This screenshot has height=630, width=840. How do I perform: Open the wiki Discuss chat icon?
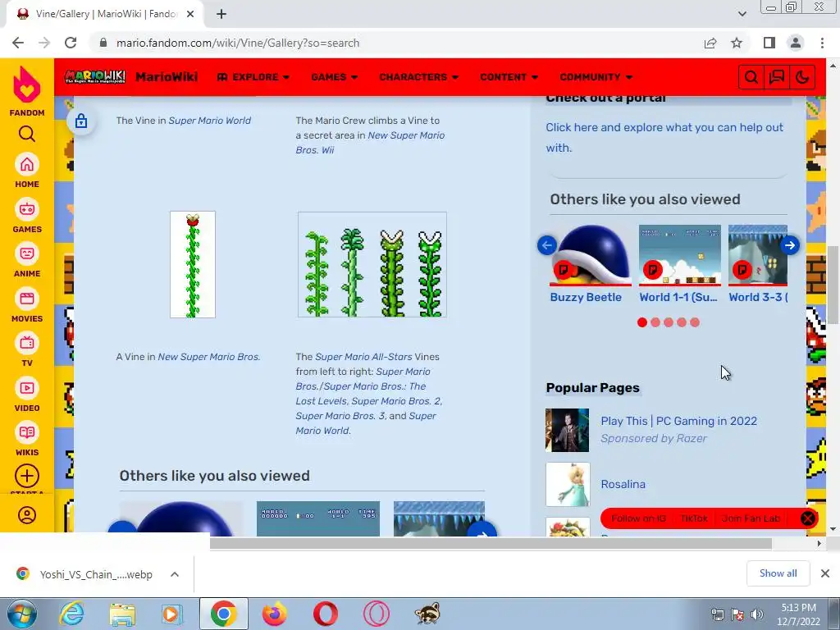777,78
